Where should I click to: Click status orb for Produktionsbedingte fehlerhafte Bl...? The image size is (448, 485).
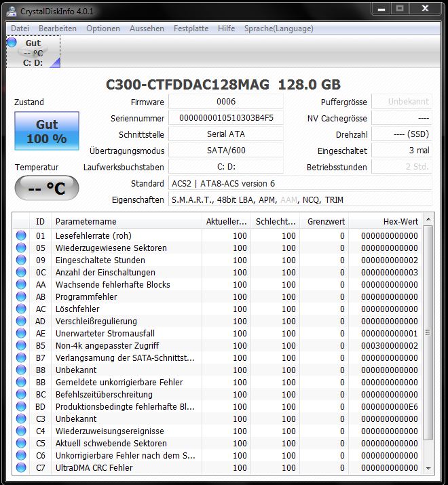tap(21, 407)
